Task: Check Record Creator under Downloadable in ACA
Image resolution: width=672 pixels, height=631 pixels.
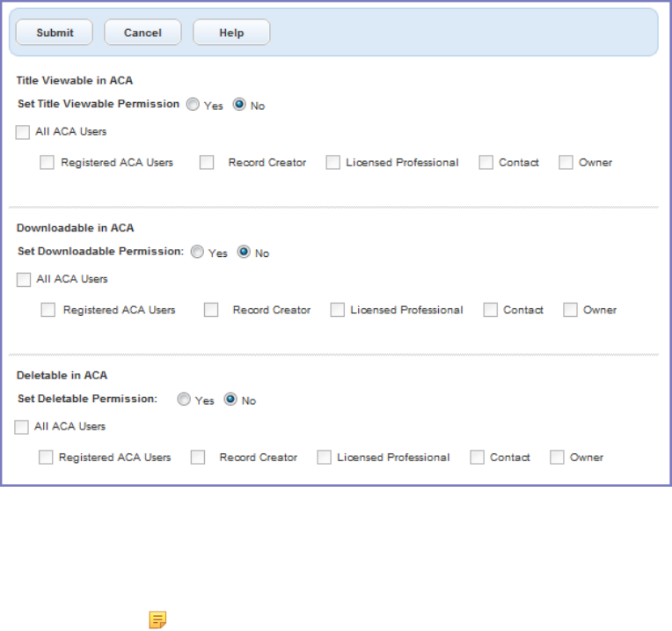Action: 211,310
